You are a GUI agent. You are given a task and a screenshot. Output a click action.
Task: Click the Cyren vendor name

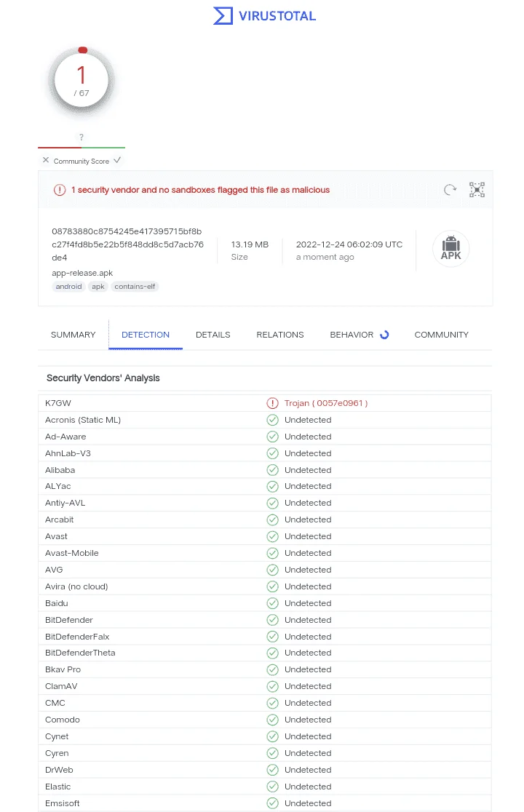pos(57,753)
